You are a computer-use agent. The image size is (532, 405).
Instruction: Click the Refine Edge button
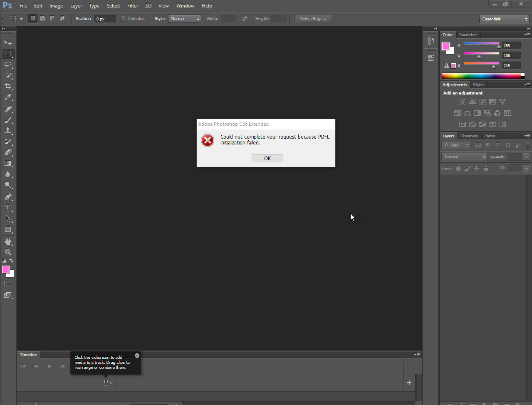[x=313, y=19]
